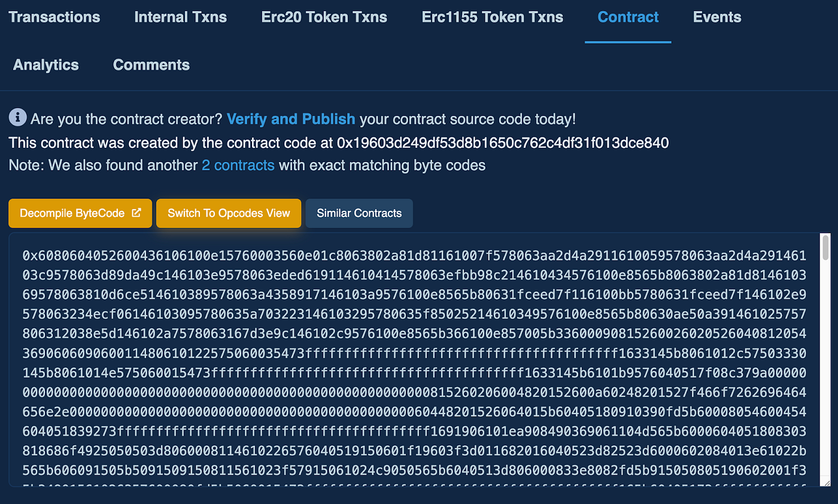Show Similar Contracts
The width and height of the screenshot is (838, 504).
click(359, 213)
